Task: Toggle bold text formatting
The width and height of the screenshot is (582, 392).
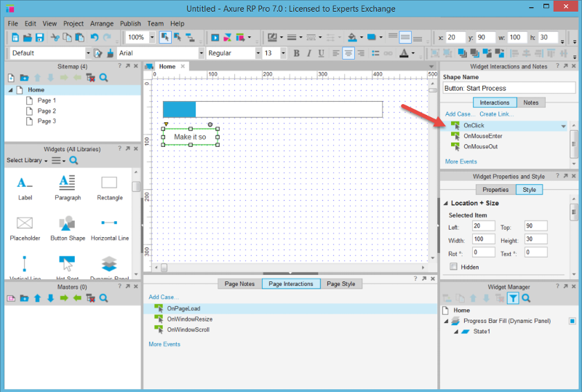Action: pyautogui.click(x=296, y=53)
